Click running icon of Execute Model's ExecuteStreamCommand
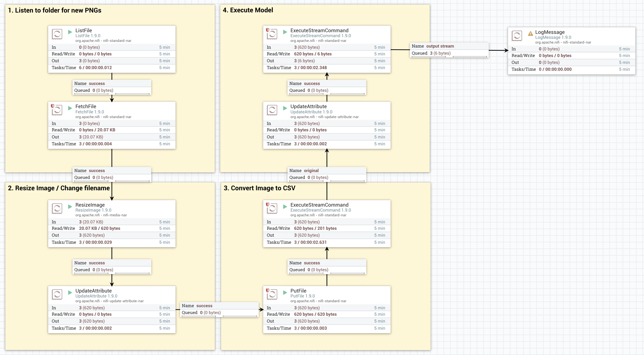The height and width of the screenshot is (355, 644). click(285, 32)
